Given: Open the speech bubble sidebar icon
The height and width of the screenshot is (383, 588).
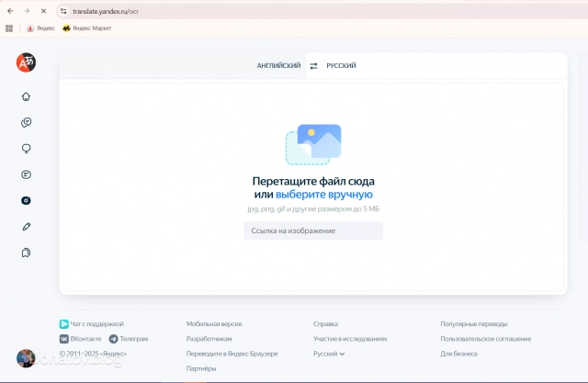Looking at the screenshot, I should (x=26, y=149).
